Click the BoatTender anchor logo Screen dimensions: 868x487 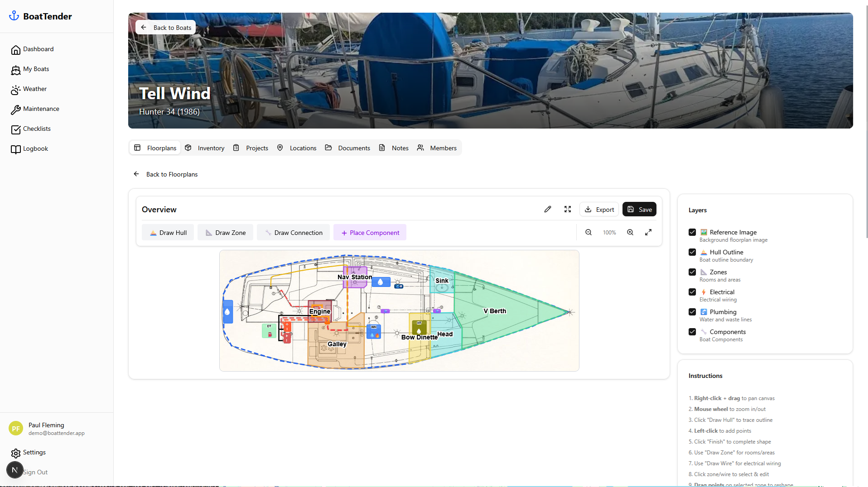point(14,16)
